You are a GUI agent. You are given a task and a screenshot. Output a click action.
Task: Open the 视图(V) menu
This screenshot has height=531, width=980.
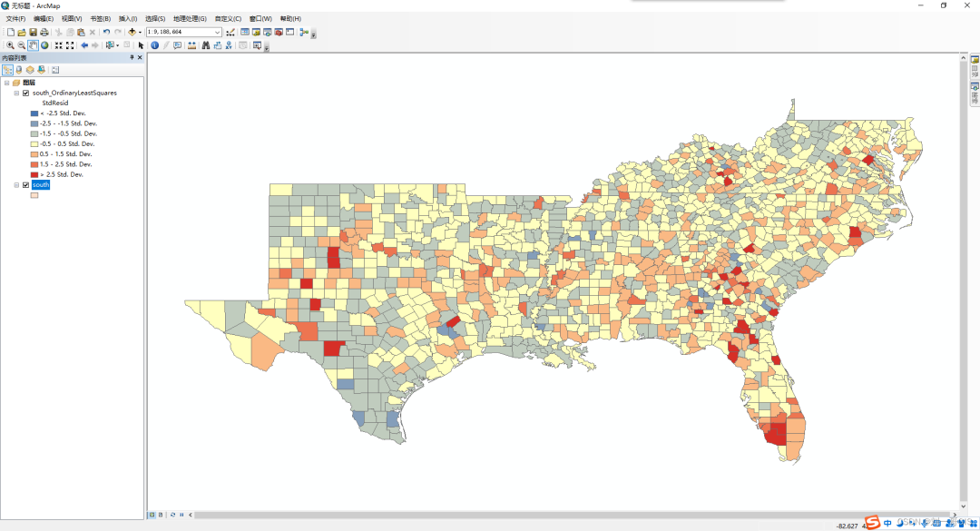click(72, 19)
